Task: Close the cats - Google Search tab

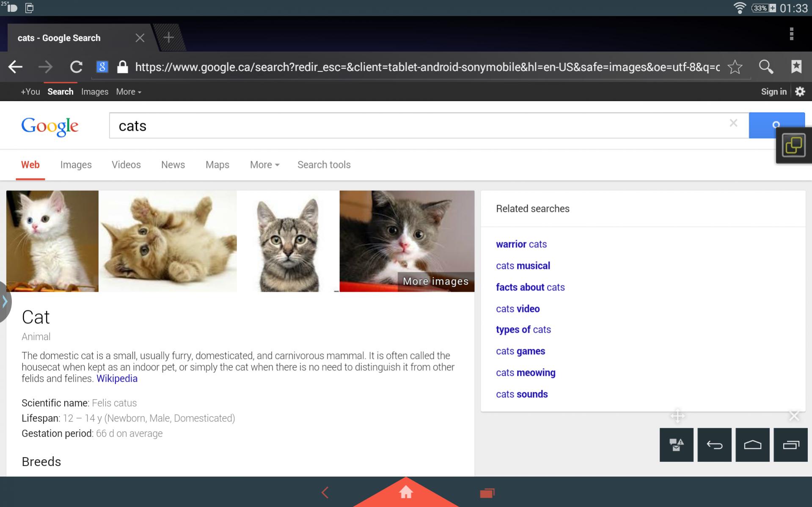Action: (140, 38)
